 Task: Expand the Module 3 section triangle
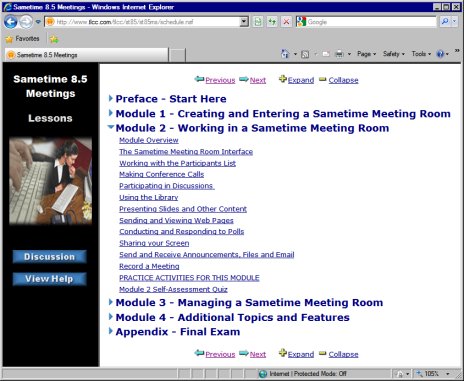tap(111, 302)
